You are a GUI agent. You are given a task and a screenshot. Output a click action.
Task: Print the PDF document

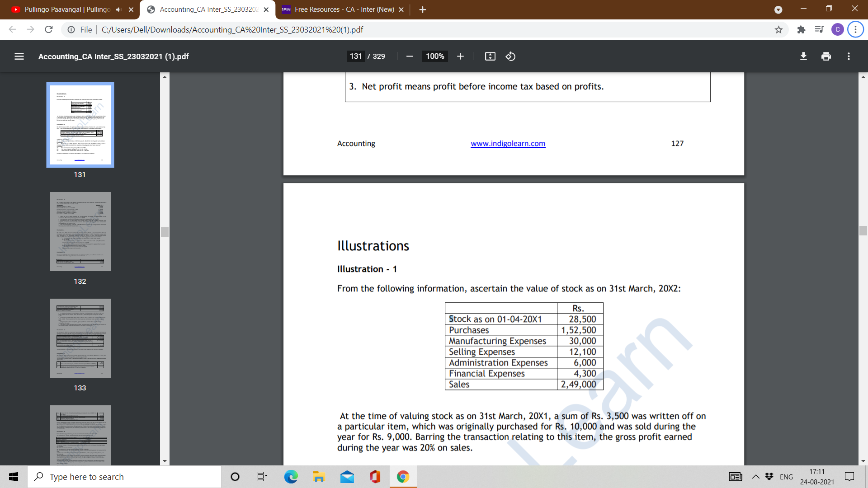coord(826,56)
